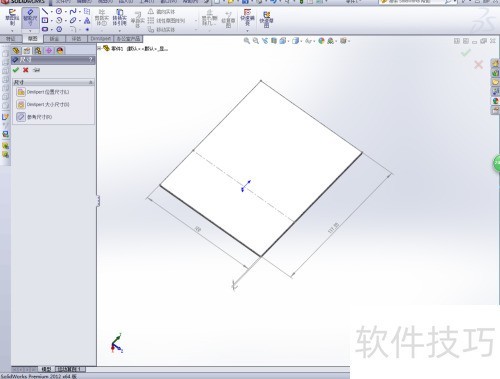The image size is (500, 379).
Task: Click the Section View icon
Action: (274, 41)
